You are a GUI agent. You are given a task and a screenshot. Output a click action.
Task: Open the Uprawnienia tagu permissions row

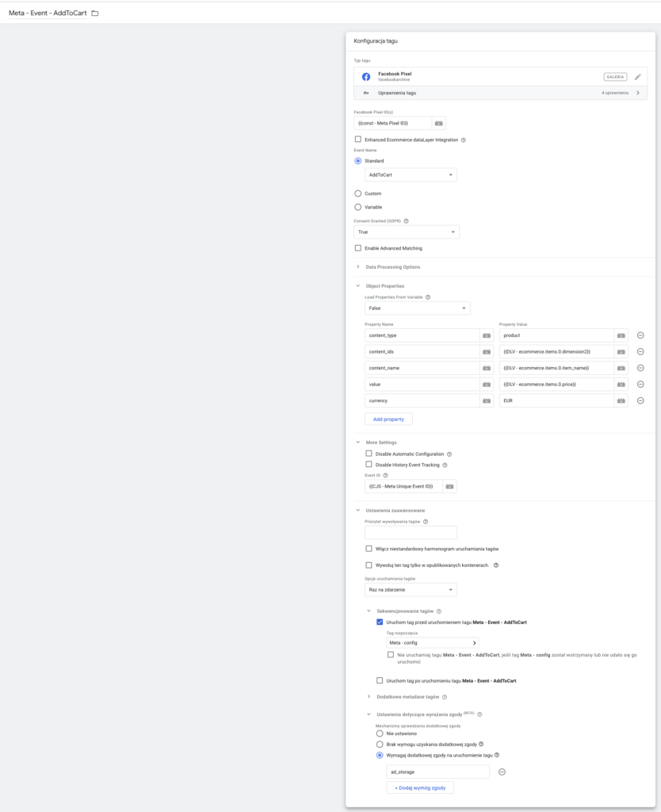pos(500,93)
